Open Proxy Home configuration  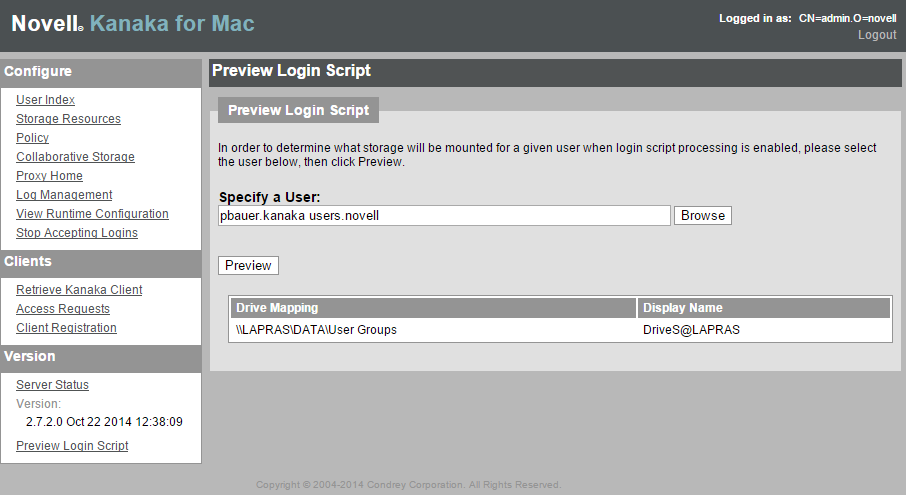tap(49, 176)
